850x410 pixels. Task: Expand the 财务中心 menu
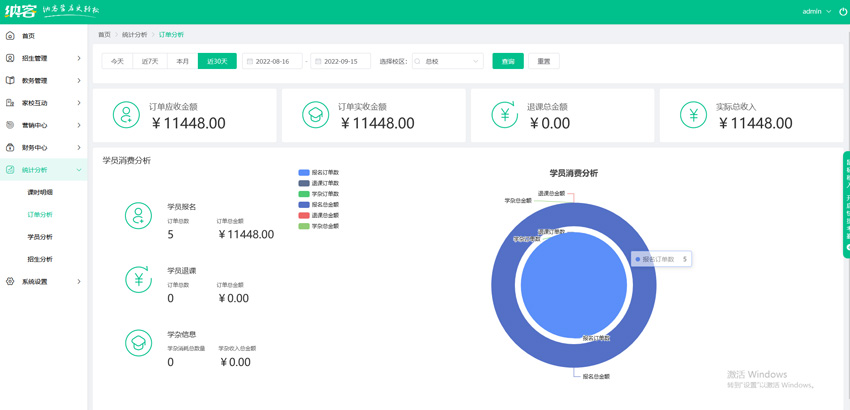click(79, 148)
